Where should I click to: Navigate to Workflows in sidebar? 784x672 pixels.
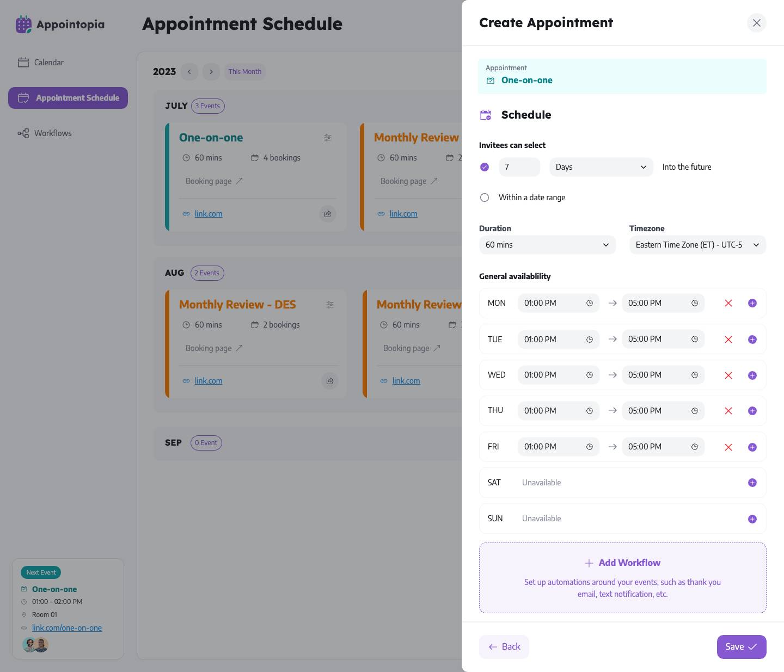click(52, 133)
